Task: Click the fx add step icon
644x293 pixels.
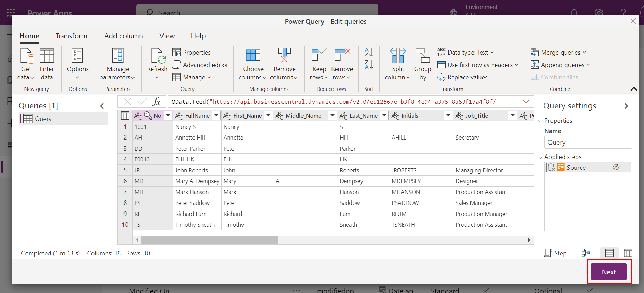Action: tap(157, 102)
